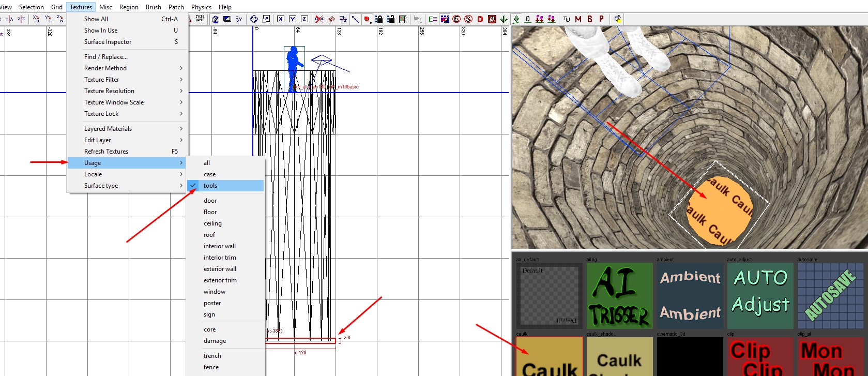Expand the Texture Filter submenu
This screenshot has height=376, width=868.
(128, 80)
